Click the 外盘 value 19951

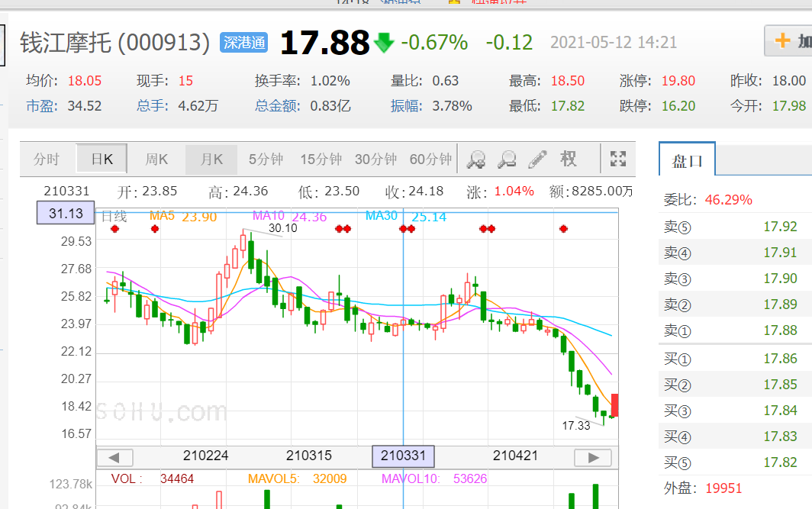(723, 488)
